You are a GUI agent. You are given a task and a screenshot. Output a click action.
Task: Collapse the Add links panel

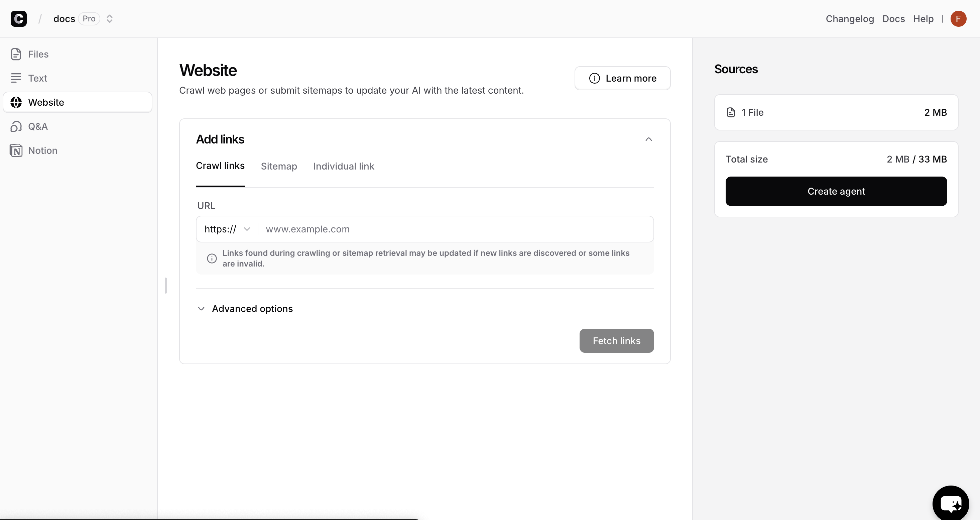coord(649,139)
